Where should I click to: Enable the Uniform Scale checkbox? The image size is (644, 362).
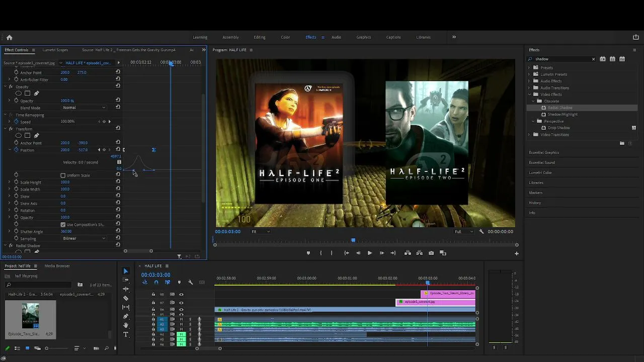pos(63,175)
